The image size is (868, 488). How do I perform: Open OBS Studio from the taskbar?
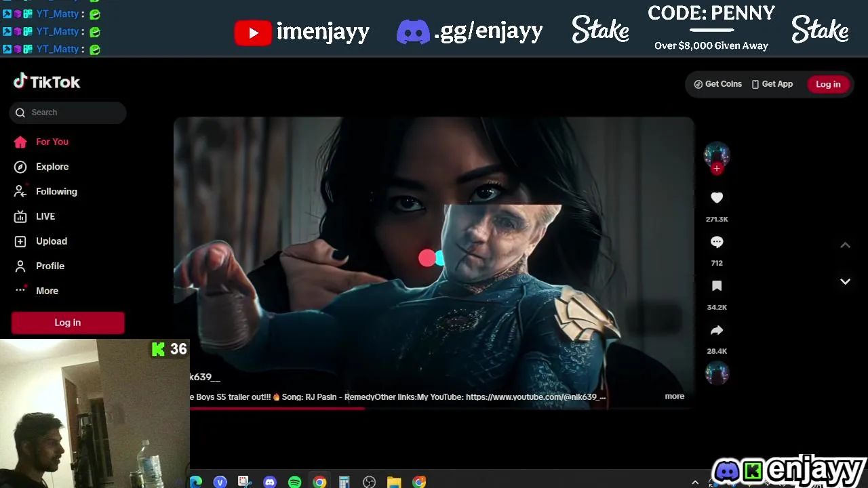[369, 482]
